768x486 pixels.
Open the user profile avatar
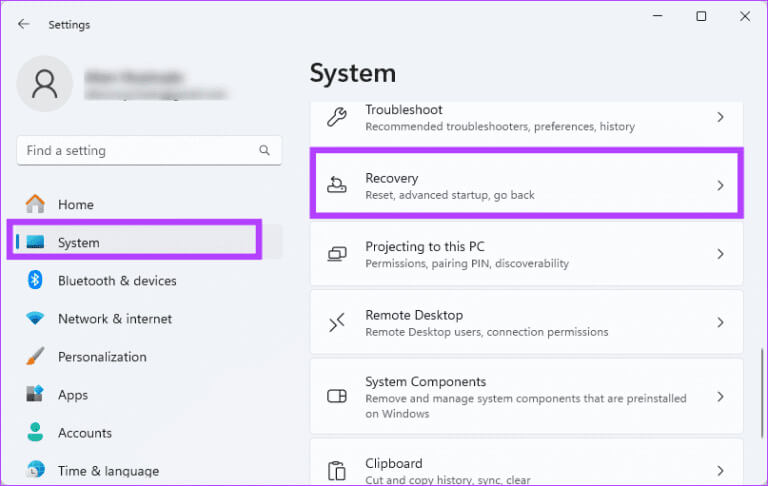point(45,84)
